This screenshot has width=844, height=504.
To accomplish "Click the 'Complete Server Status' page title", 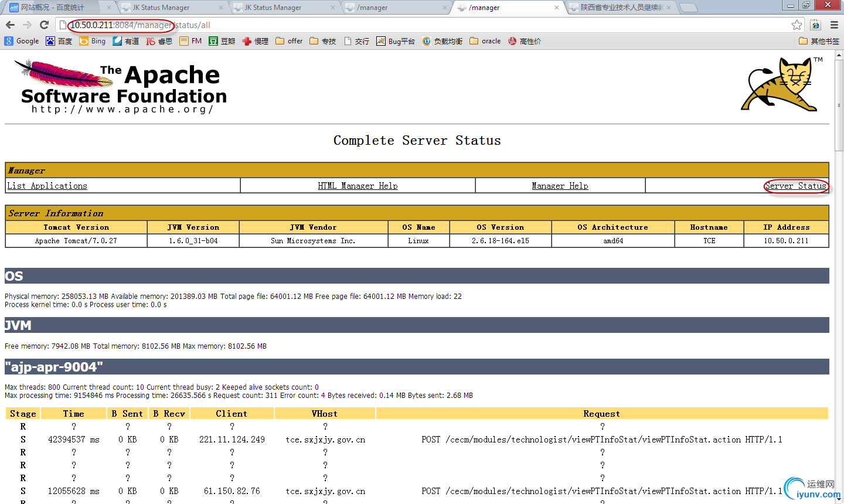I will pyautogui.click(x=417, y=141).
